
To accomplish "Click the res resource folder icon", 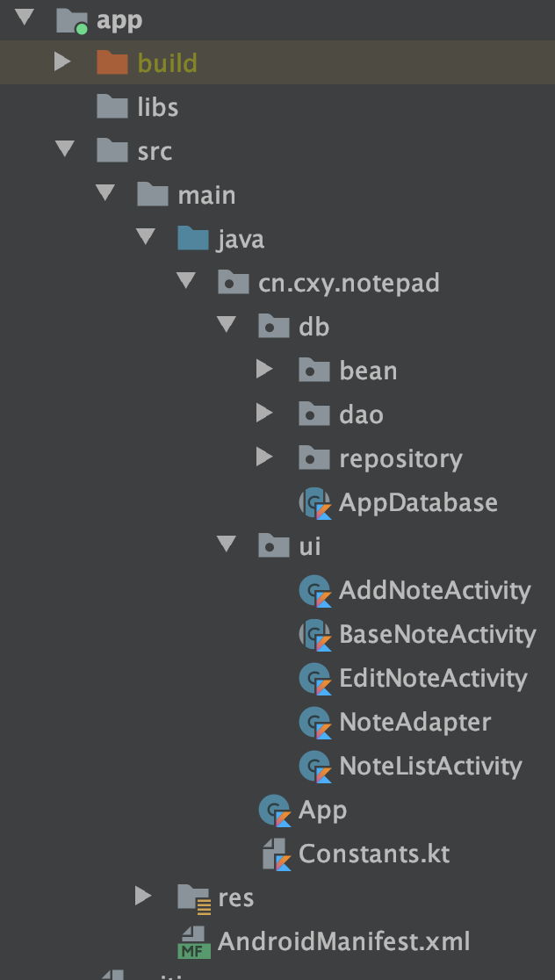I will click(192, 897).
